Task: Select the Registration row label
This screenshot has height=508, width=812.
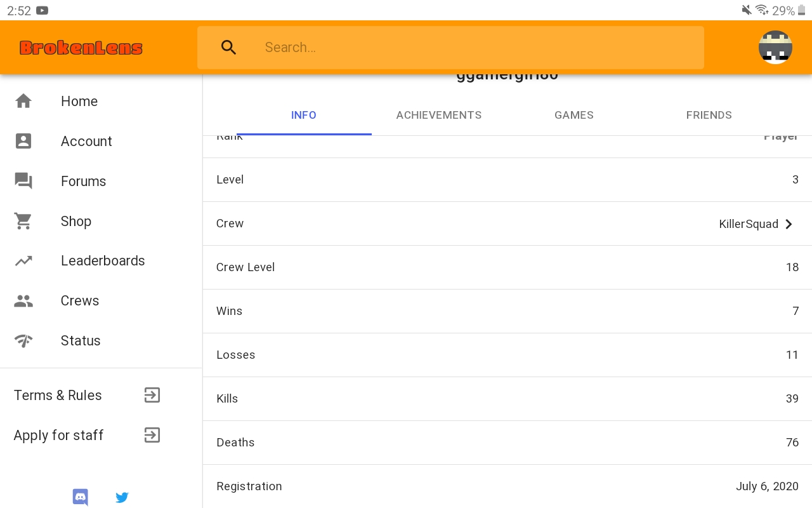Action: (249, 486)
